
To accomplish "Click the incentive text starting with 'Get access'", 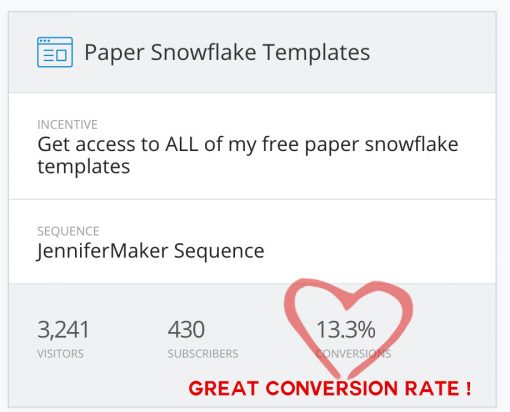I will [x=248, y=155].
